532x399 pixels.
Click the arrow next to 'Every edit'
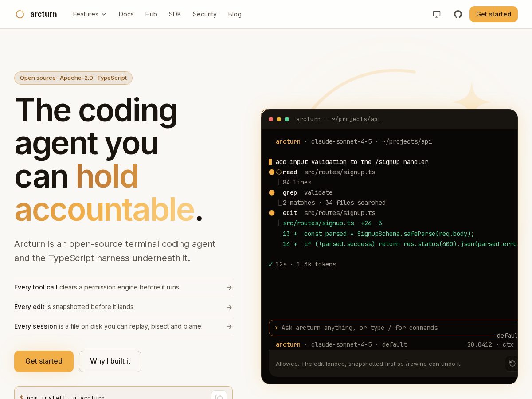(x=229, y=307)
